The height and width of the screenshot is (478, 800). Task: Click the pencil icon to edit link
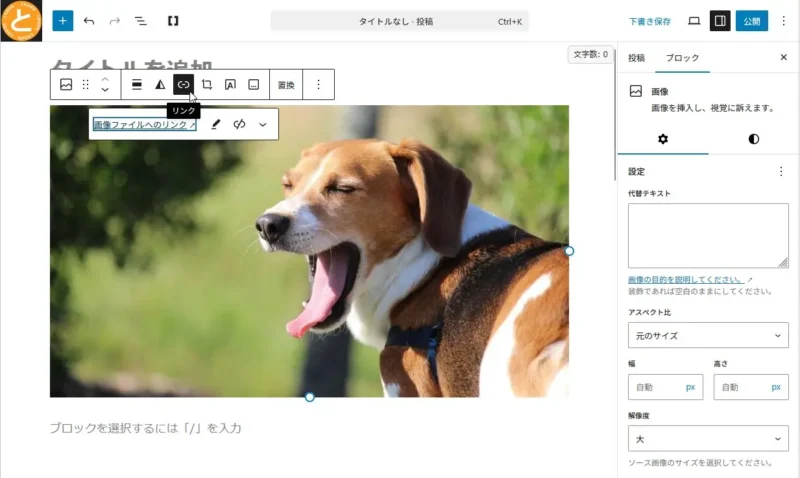[x=216, y=125]
